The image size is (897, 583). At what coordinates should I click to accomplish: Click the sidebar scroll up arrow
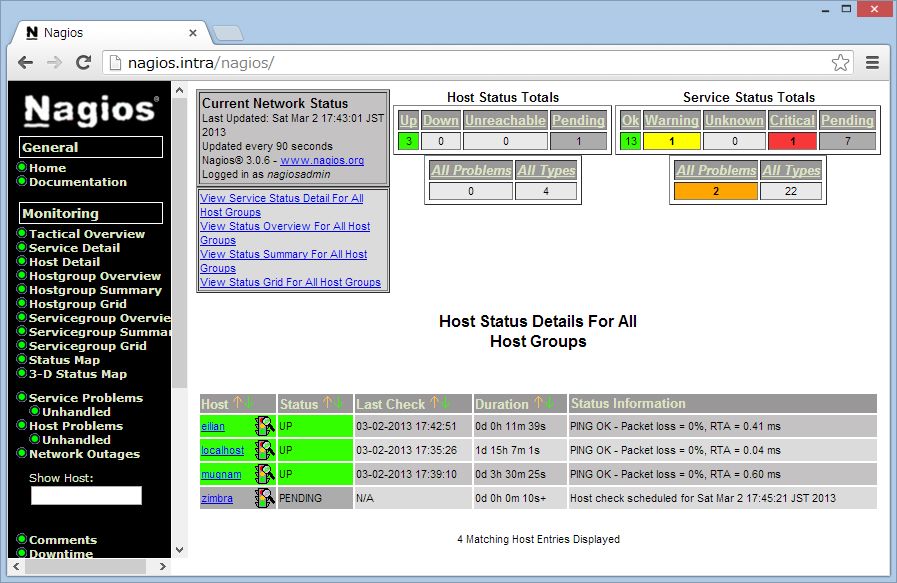pyautogui.click(x=179, y=90)
